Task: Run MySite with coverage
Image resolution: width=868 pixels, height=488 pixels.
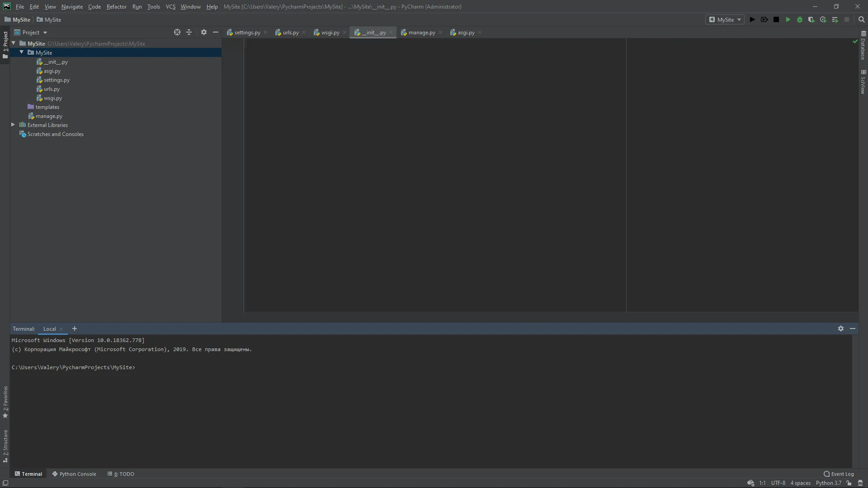Action: [x=811, y=19]
